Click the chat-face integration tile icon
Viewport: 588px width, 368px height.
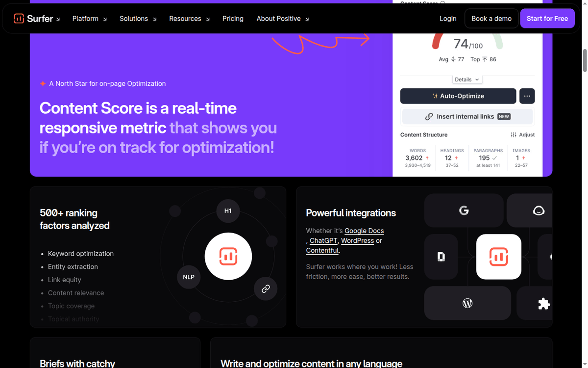[x=539, y=210]
